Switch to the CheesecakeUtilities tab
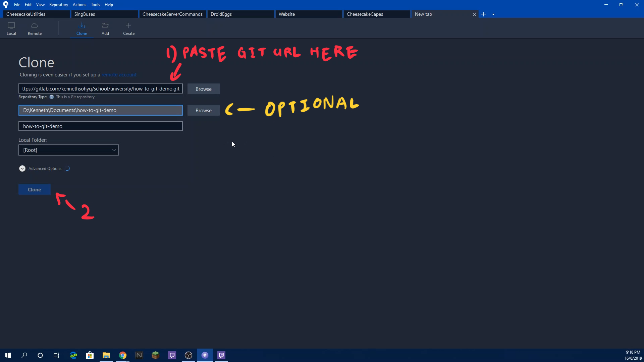 25,14
